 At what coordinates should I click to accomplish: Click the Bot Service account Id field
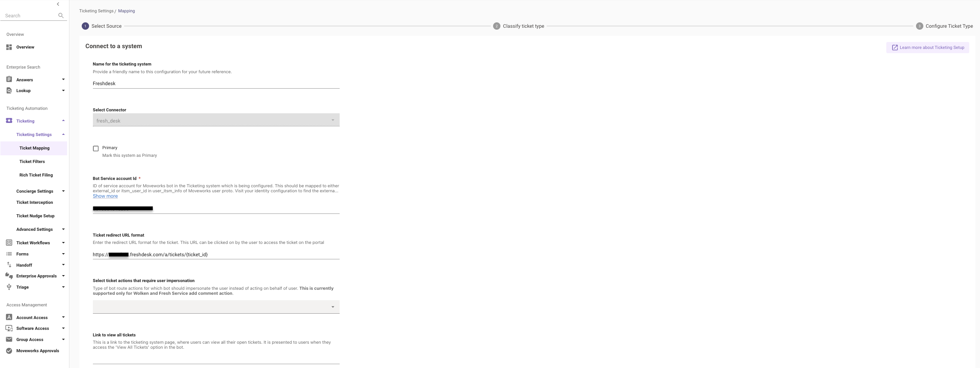(216, 208)
